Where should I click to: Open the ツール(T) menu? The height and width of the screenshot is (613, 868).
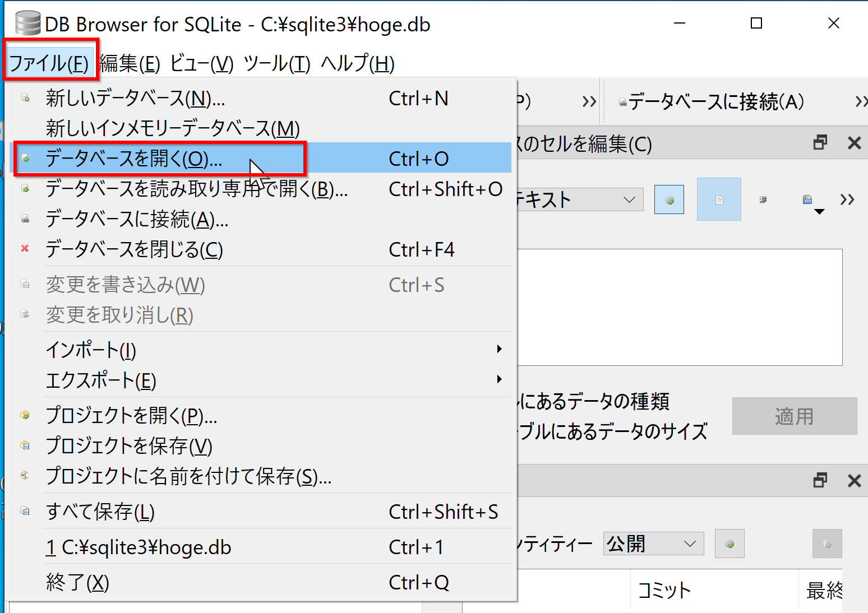tap(277, 63)
